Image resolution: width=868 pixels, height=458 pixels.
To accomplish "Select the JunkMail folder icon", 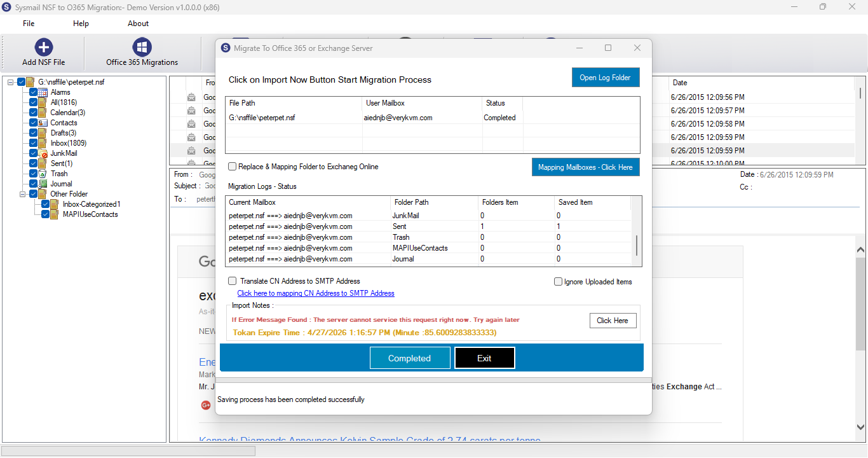I will 43,153.
